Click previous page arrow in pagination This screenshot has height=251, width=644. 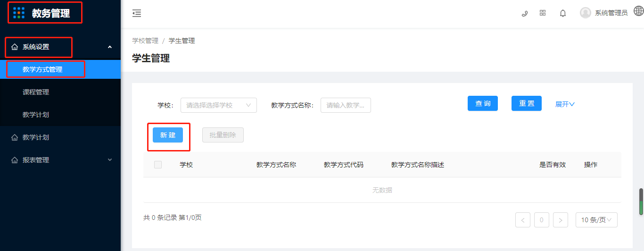point(523,220)
